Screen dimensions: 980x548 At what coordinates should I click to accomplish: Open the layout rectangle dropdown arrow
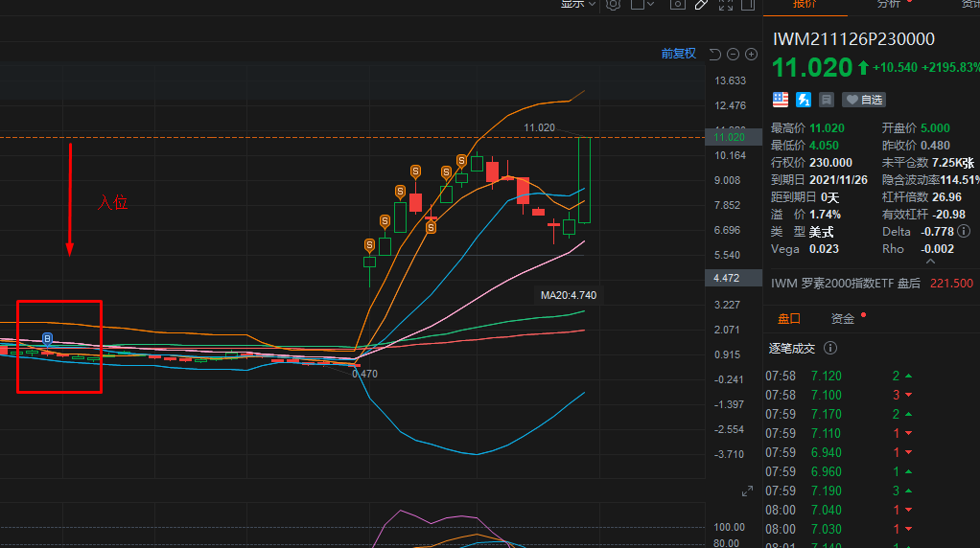[651, 4]
